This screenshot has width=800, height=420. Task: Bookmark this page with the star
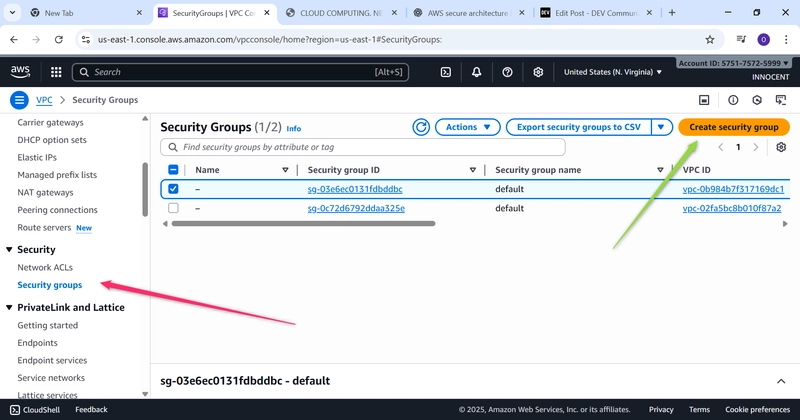710,39
